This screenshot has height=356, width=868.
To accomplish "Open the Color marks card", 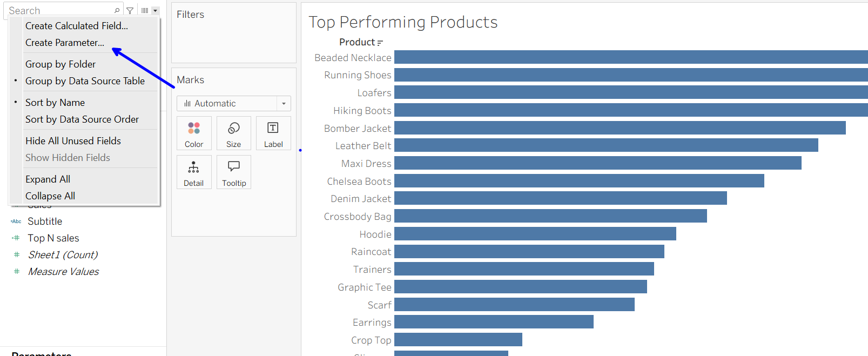I will pyautogui.click(x=194, y=133).
